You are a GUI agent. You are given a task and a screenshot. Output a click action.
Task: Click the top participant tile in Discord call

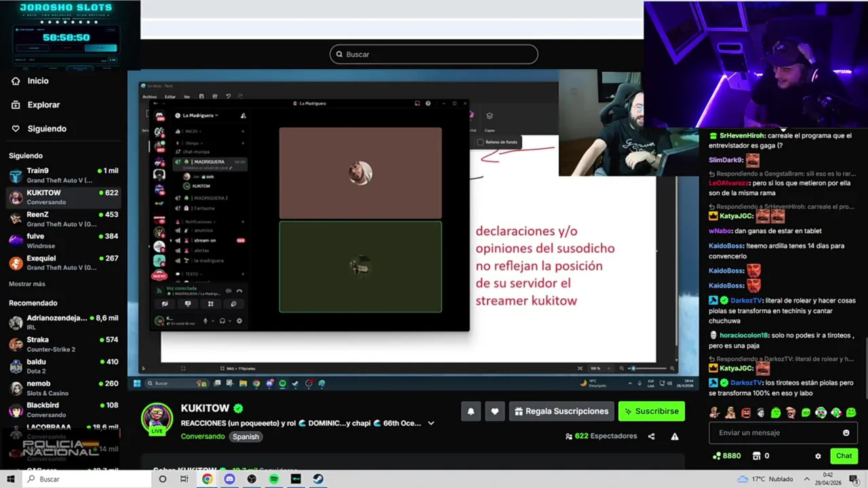(360, 173)
